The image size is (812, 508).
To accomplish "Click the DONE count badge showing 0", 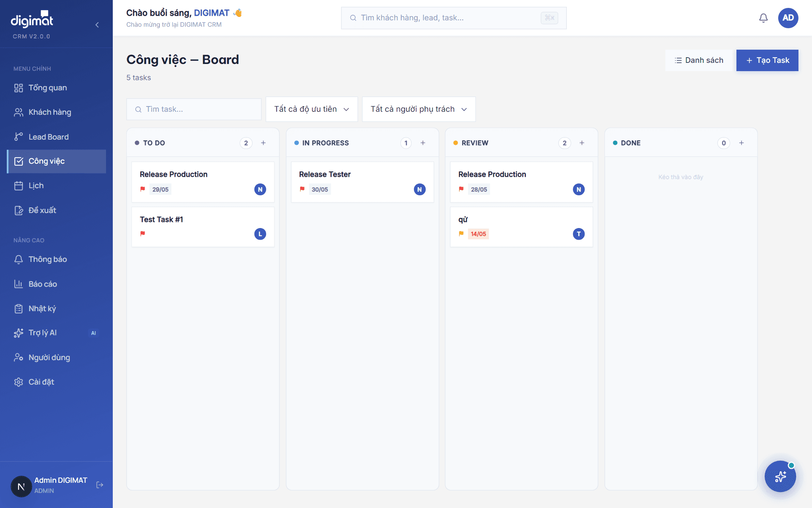I will pos(724,143).
